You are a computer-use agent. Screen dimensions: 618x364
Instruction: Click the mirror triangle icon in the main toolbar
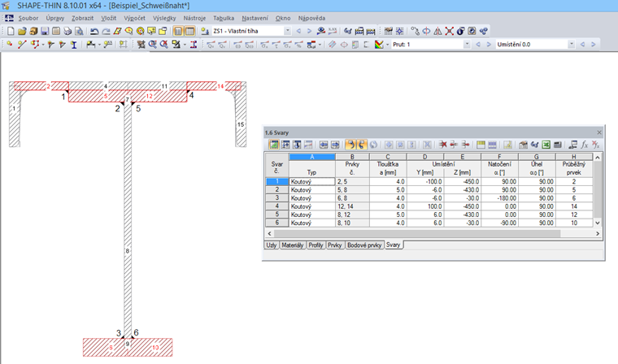[x=437, y=31]
